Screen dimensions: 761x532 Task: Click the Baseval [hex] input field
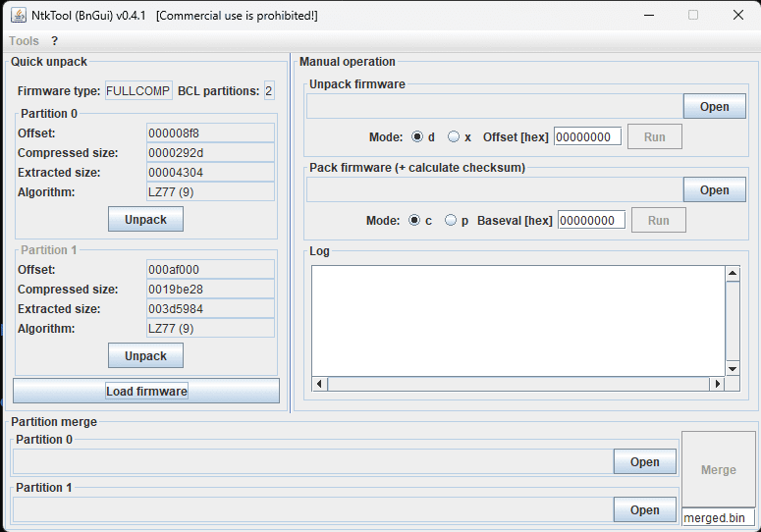pos(591,221)
